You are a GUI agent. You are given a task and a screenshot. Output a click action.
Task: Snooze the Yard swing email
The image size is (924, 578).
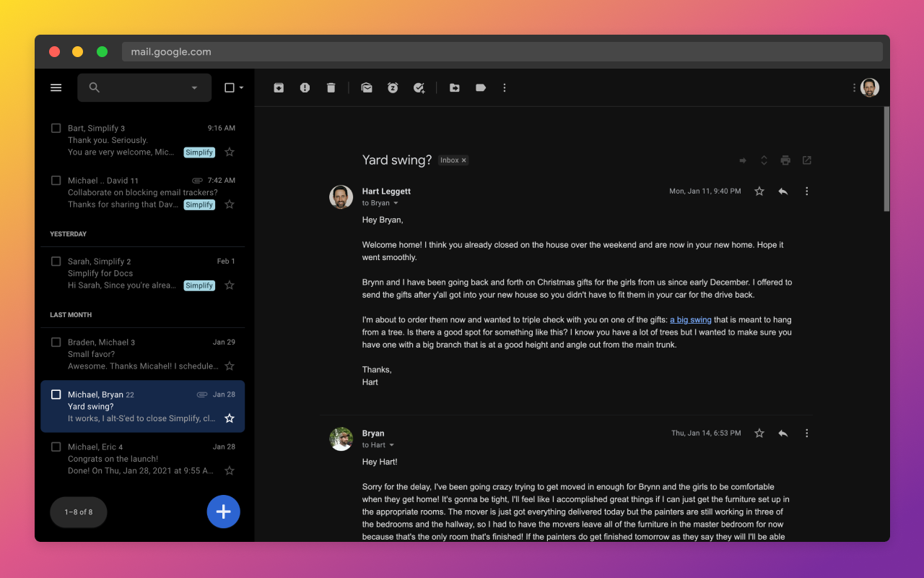[393, 87]
